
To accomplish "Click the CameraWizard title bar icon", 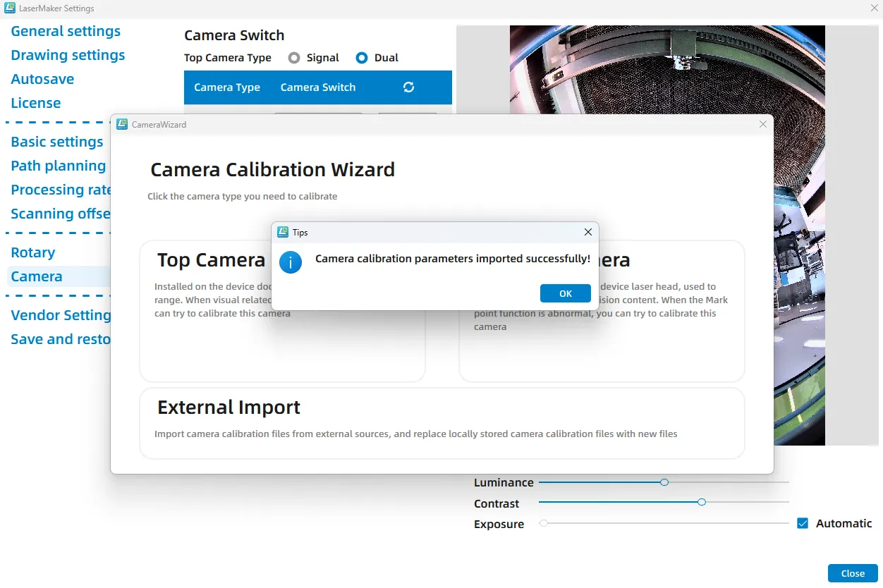I will tap(122, 124).
